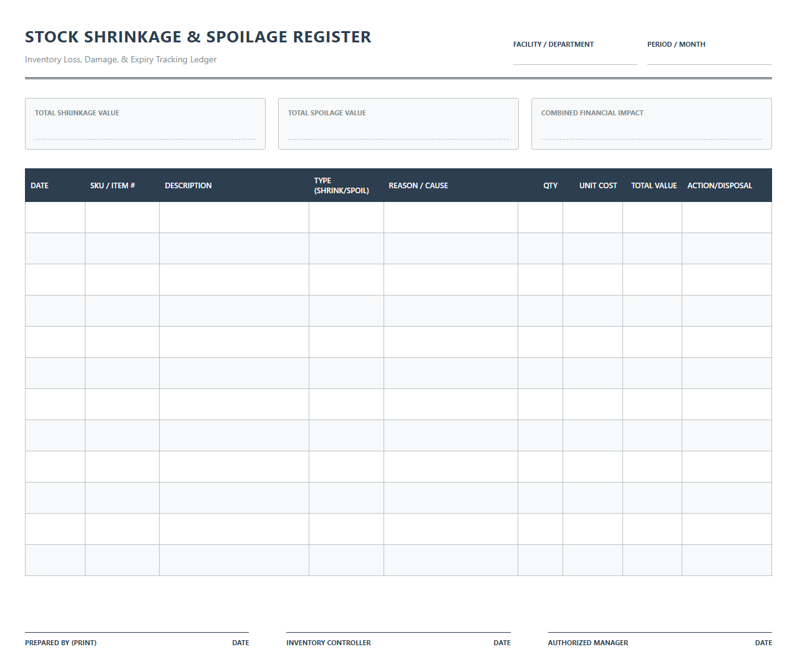The image size is (797, 672).
Task: Click the FACILITY / DEPARTMENT label
Action: tap(553, 44)
